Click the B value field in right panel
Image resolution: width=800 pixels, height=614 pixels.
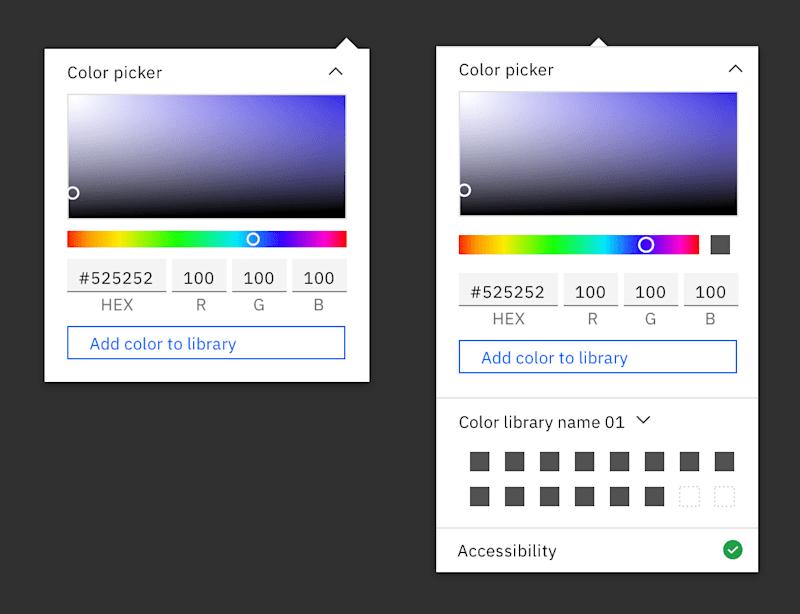click(711, 289)
